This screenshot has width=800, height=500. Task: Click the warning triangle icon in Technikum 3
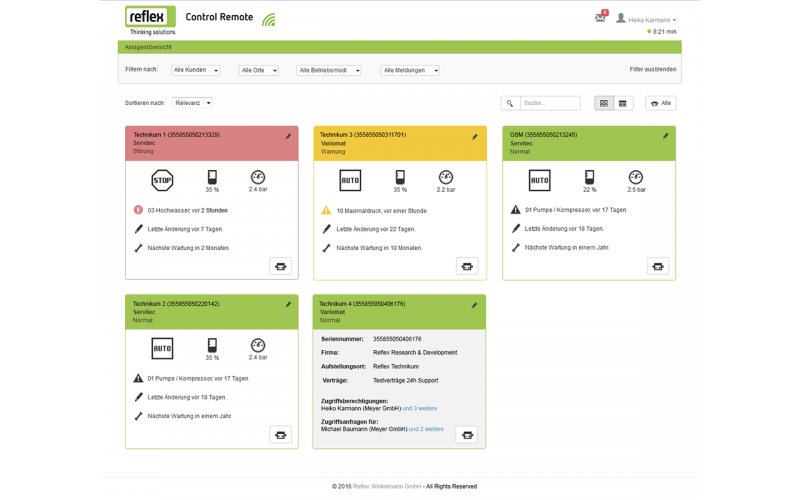click(x=326, y=210)
